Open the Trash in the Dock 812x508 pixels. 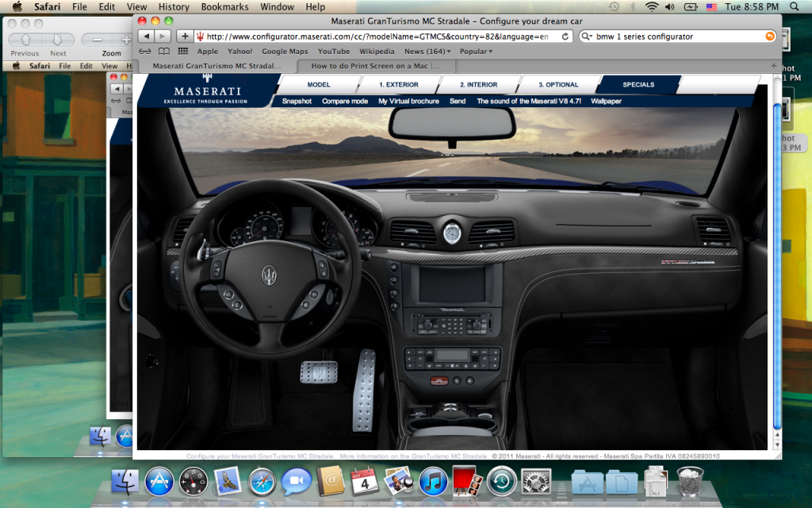(691, 482)
